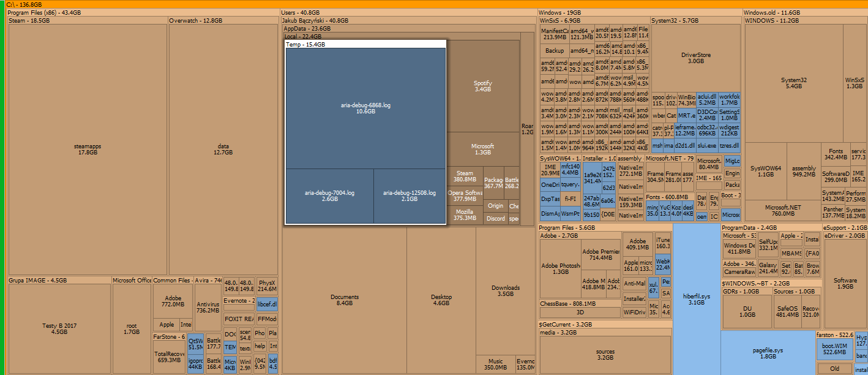The image size is (868, 375).
Task: Select the Steam 380.8MB block
Action: coord(465,176)
